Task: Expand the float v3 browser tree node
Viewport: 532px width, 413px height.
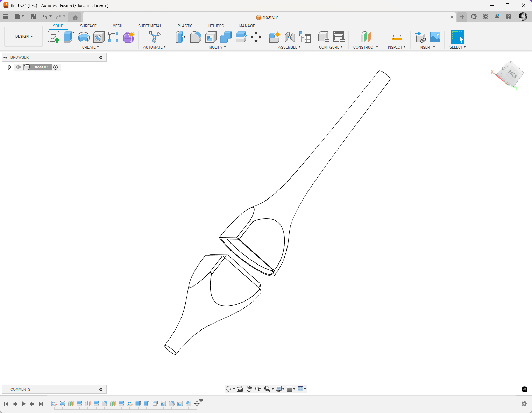Action: [x=9, y=67]
